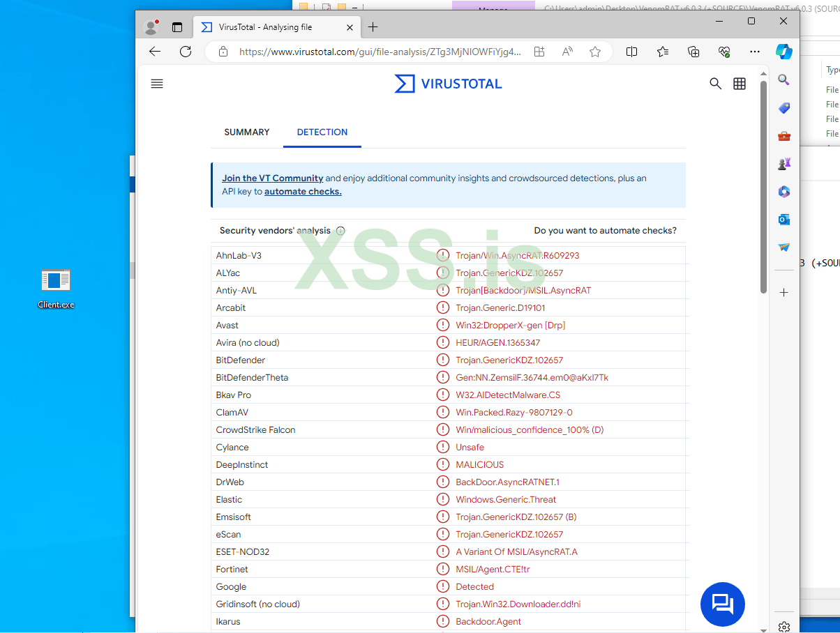Open Edge Collections

point(693,52)
